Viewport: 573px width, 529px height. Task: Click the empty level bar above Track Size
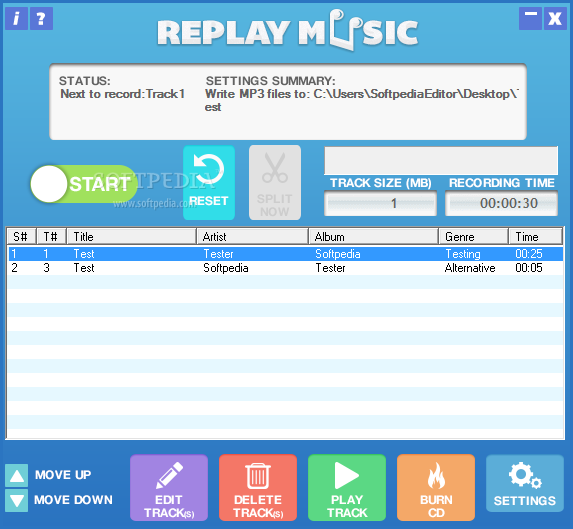coord(441,160)
